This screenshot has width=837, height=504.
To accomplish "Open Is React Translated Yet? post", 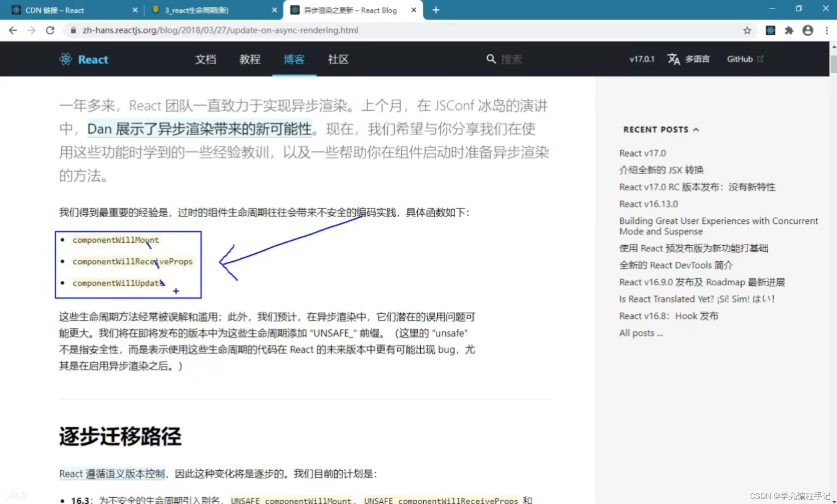I will click(x=697, y=299).
